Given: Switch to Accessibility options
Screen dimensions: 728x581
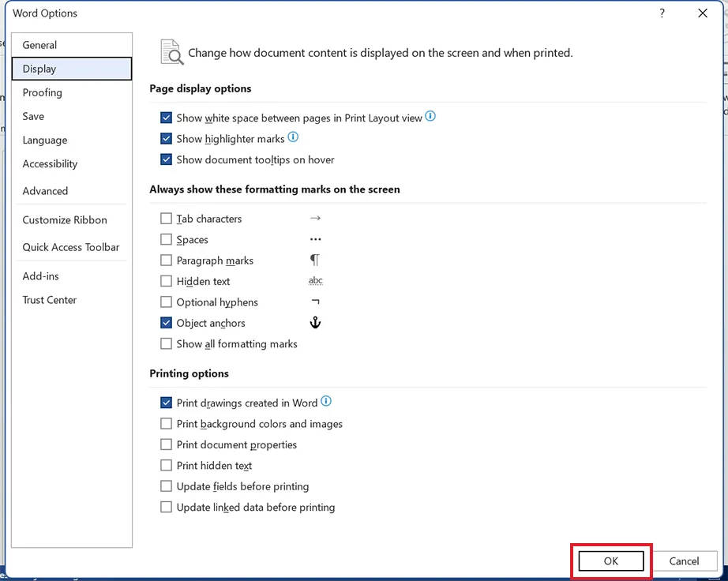Looking at the screenshot, I should (x=72, y=164).
